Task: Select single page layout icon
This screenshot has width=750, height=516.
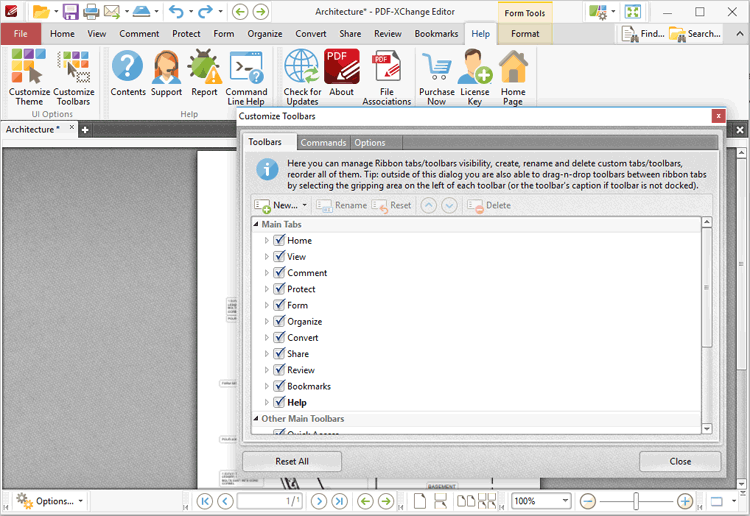Action: [x=419, y=501]
